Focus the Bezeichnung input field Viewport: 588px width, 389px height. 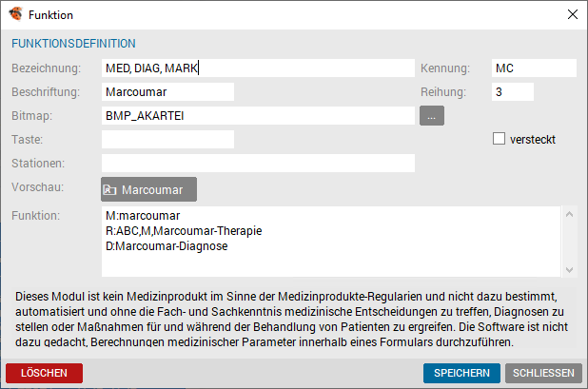click(x=258, y=68)
